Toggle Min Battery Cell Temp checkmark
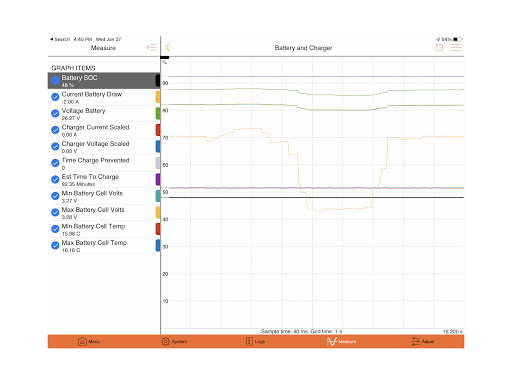Screen dimensions: 512x384 pos(55,229)
